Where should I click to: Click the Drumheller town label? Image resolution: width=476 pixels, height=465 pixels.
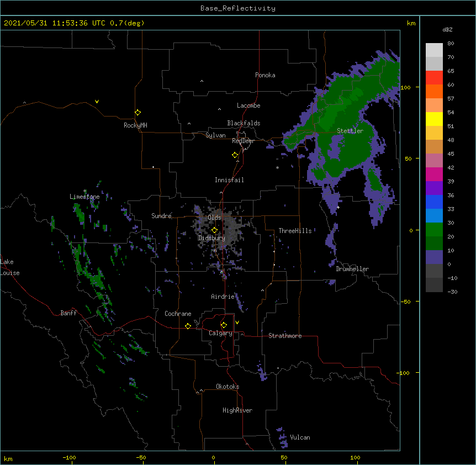point(352,269)
